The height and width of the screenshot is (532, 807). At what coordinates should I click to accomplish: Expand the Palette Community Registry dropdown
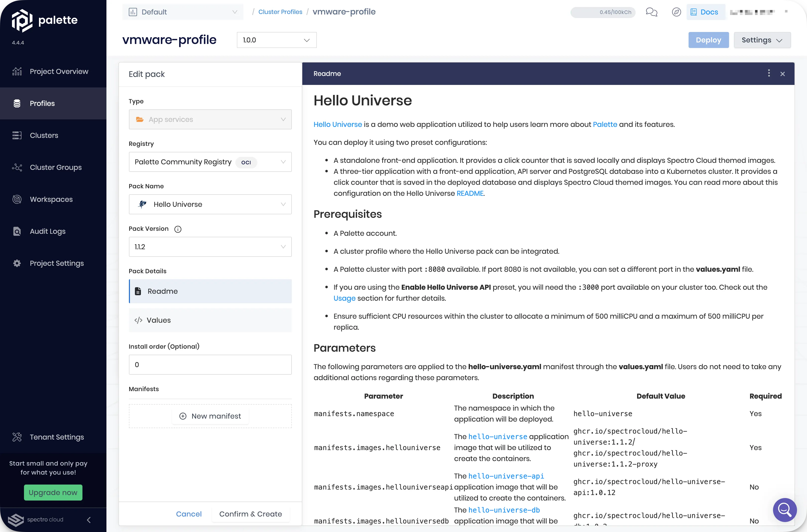(210, 162)
